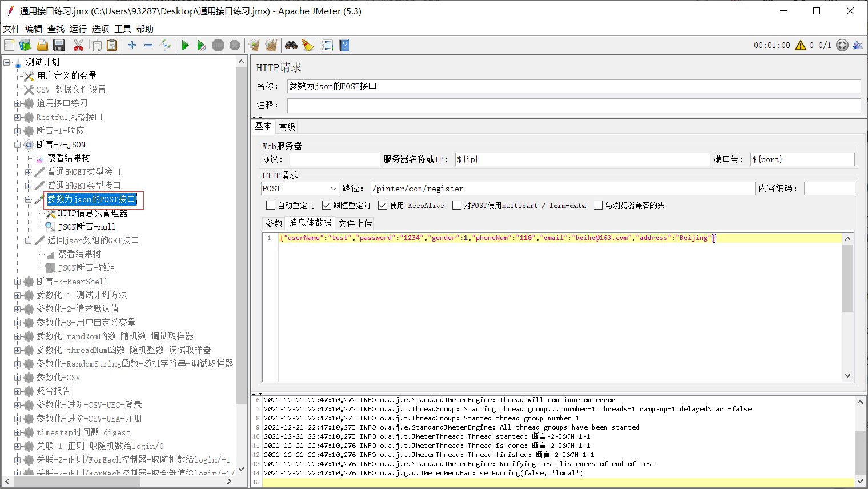Open the Function helper list icon
Screen dimensions: 868x489
tap(327, 45)
